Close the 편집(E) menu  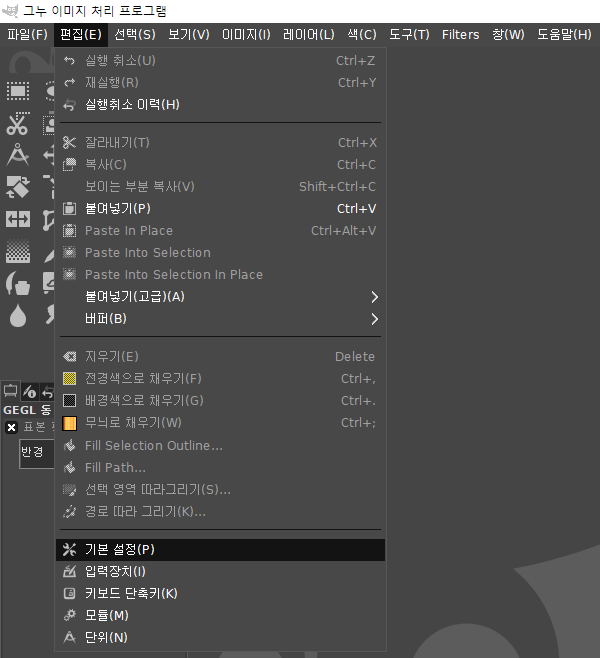point(81,34)
